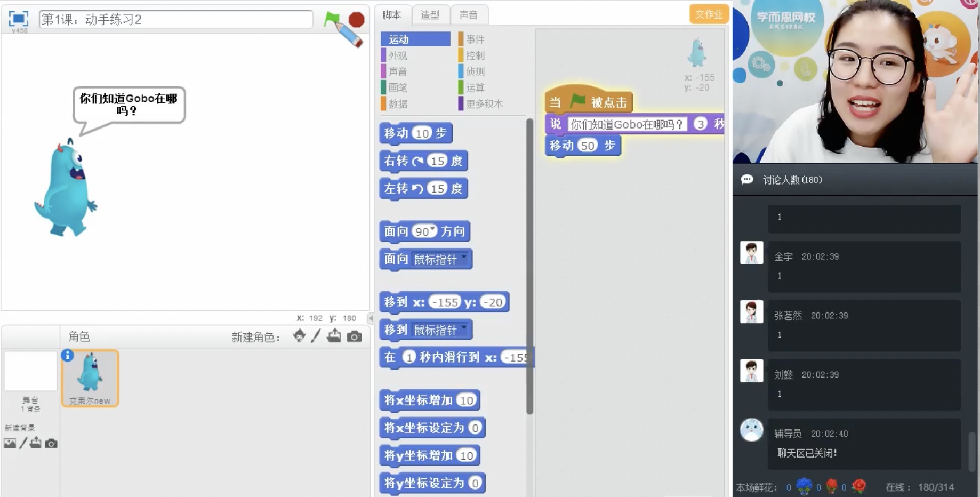Switch to the 造型 tab
Image resolution: width=980 pixels, height=497 pixels.
[430, 15]
